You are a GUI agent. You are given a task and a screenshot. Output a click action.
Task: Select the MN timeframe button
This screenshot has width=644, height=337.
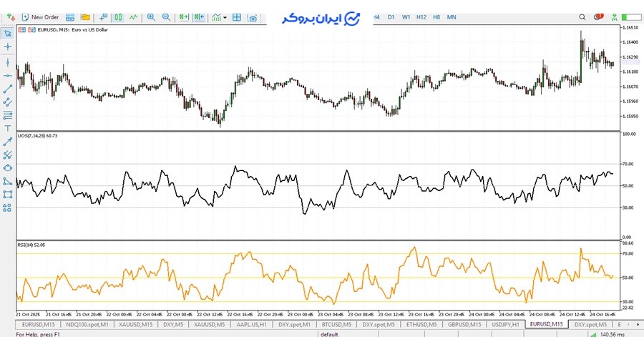[452, 16]
